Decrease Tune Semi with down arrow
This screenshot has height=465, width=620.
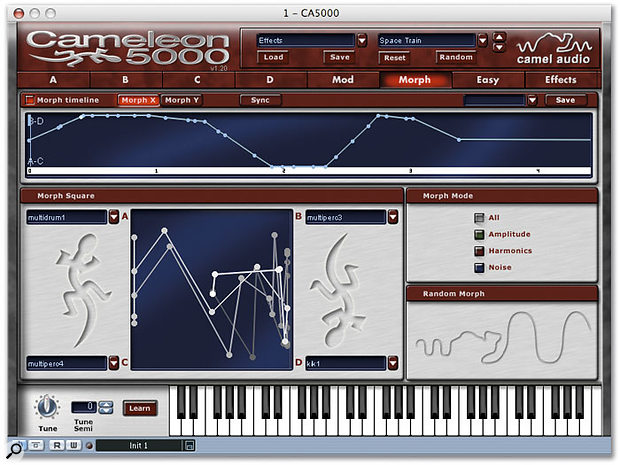coord(105,411)
